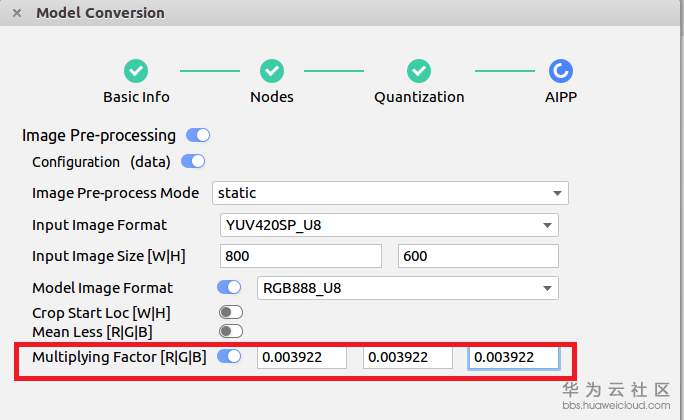The image size is (684, 420).
Task: Toggle the Configuration (data) switch
Action: click(193, 161)
